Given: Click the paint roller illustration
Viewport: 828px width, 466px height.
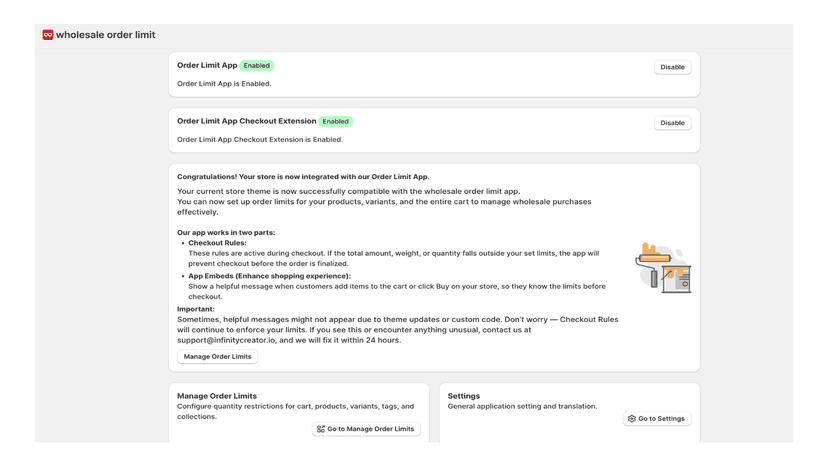Looking at the screenshot, I should point(663,268).
